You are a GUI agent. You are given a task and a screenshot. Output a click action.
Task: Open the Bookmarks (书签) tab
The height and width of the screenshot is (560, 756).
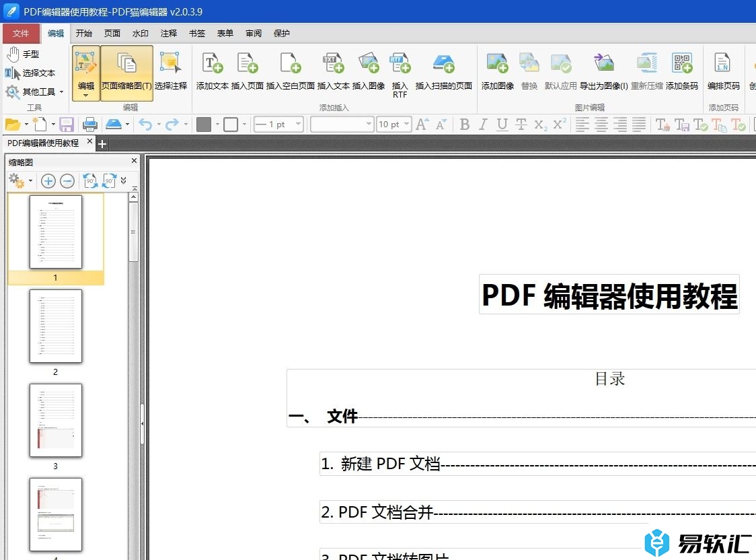tap(197, 33)
